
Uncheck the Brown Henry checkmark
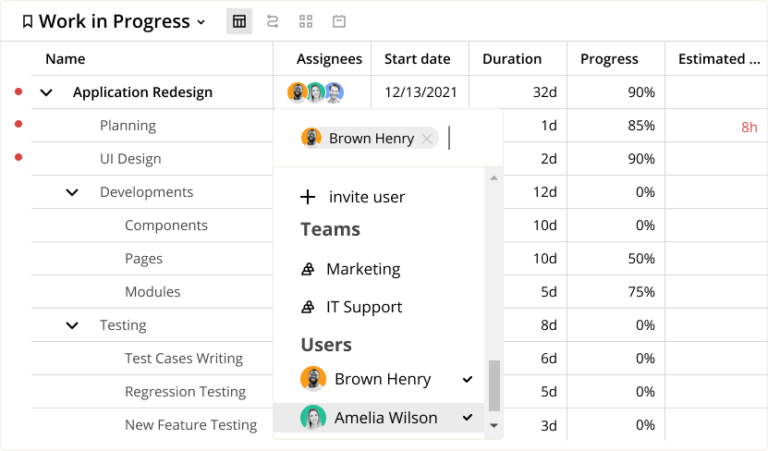[x=468, y=379]
